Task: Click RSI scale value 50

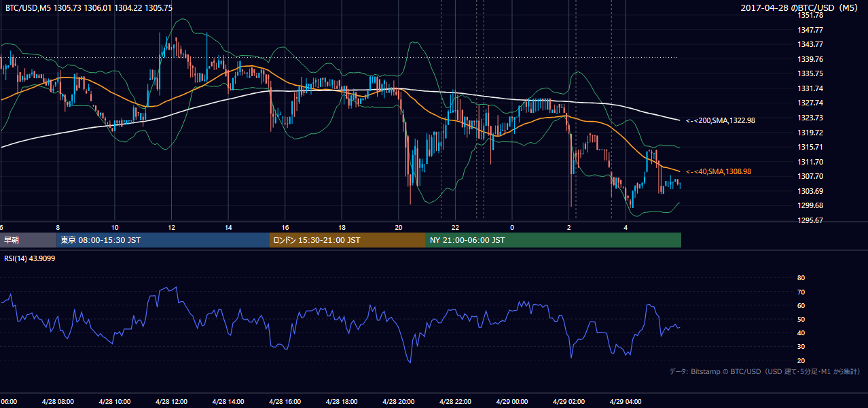Action: click(x=801, y=319)
